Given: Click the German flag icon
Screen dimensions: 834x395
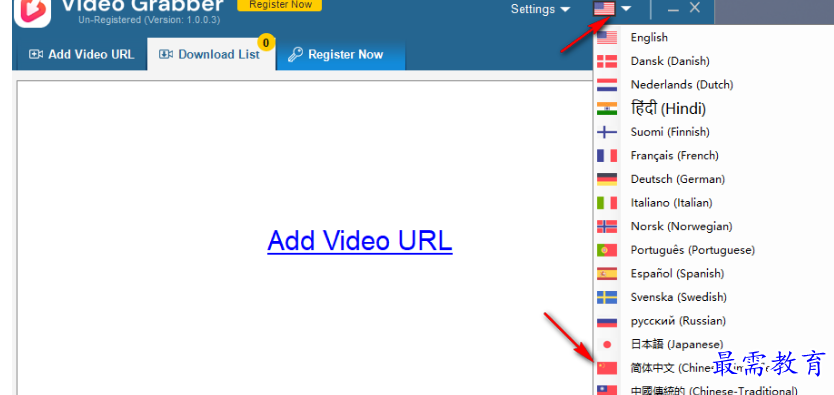Looking at the screenshot, I should coord(607,179).
